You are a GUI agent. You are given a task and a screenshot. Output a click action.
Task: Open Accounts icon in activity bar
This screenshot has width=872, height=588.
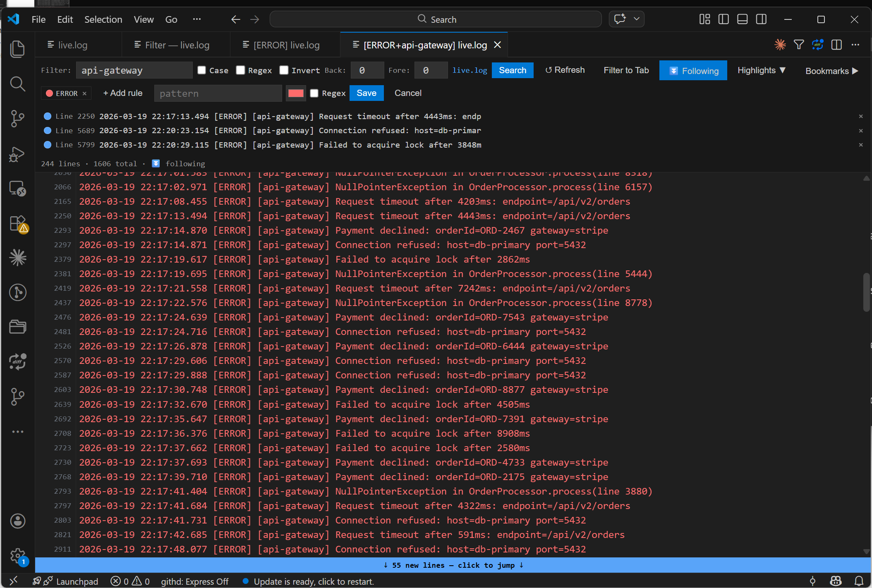click(17, 521)
